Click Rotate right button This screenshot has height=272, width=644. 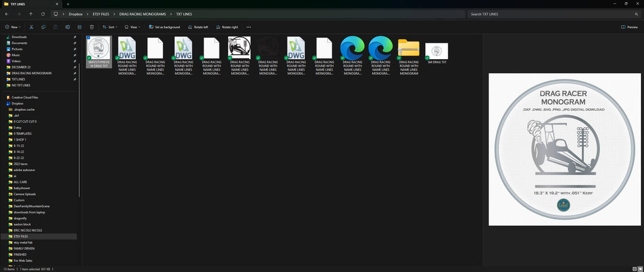pos(226,27)
